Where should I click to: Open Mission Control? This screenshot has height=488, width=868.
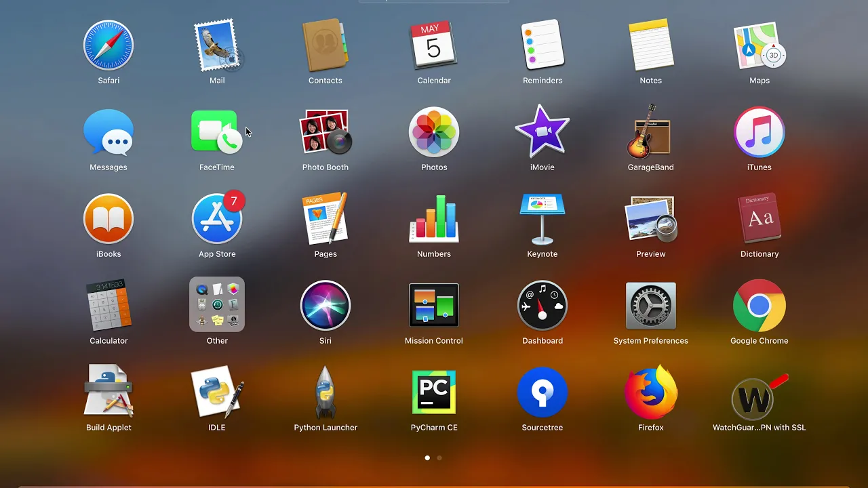pyautogui.click(x=434, y=306)
